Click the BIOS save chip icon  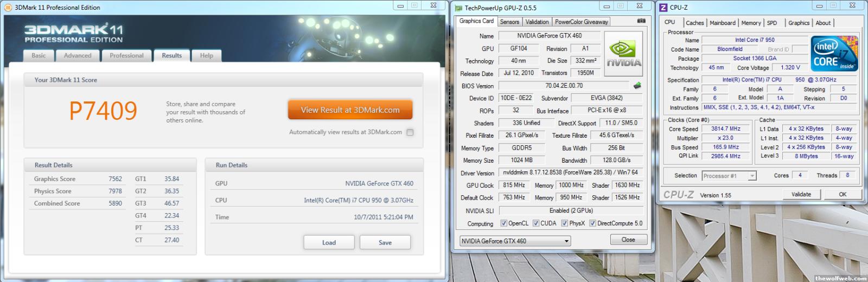[x=637, y=85]
